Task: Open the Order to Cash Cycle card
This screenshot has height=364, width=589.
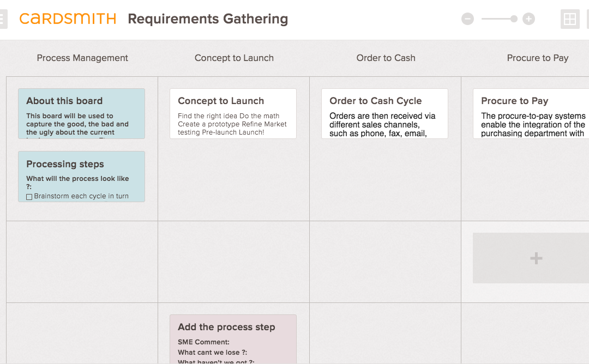Action: (384, 114)
